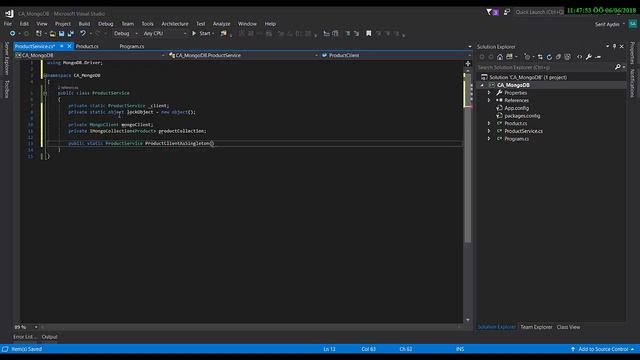Open the CA_MongoDB project navigation dropdown
The width and height of the screenshot is (640, 360).
point(90,55)
